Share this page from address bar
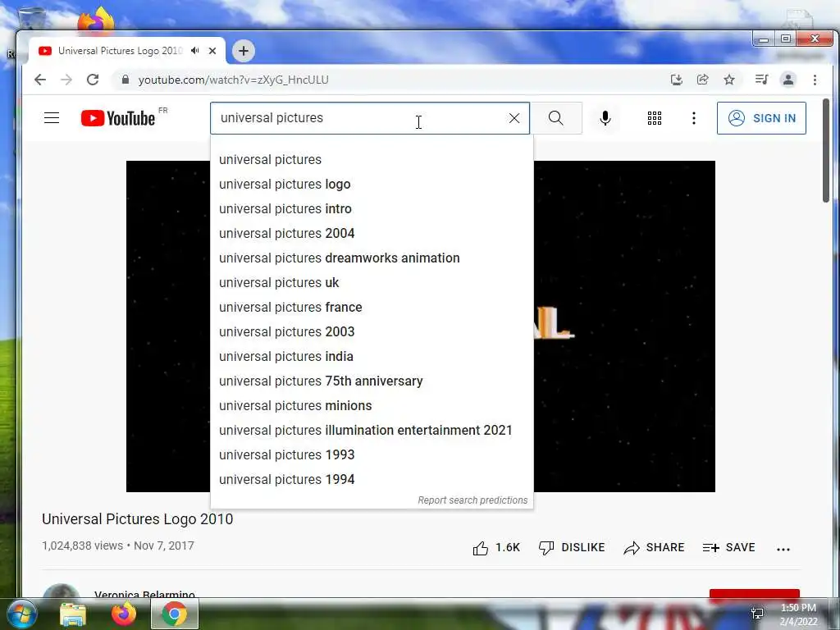Image resolution: width=840 pixels, height=630 pixels. pyautogui.click(x=703, y=80)
